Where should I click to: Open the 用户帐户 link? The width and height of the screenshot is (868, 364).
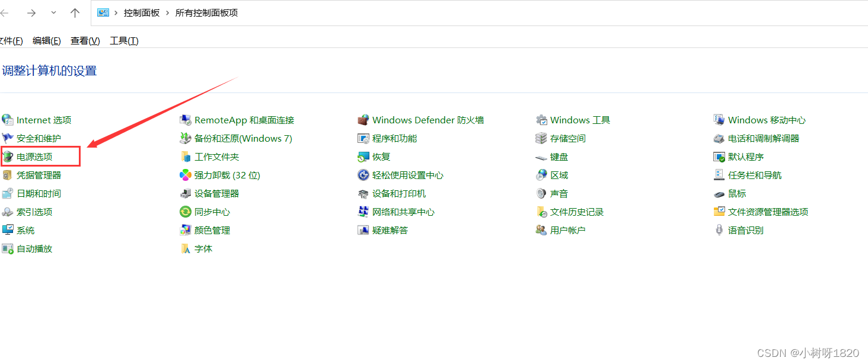click(x=568, y=230)
